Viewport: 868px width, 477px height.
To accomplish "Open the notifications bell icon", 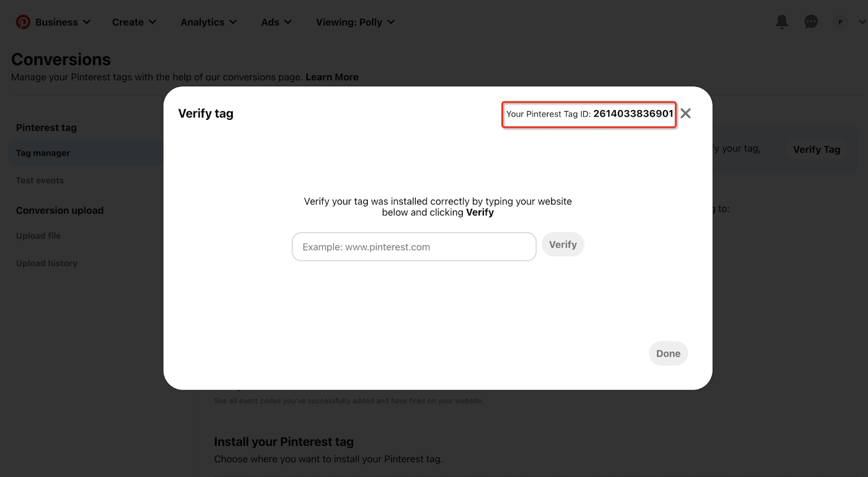I will coord(782,22).
